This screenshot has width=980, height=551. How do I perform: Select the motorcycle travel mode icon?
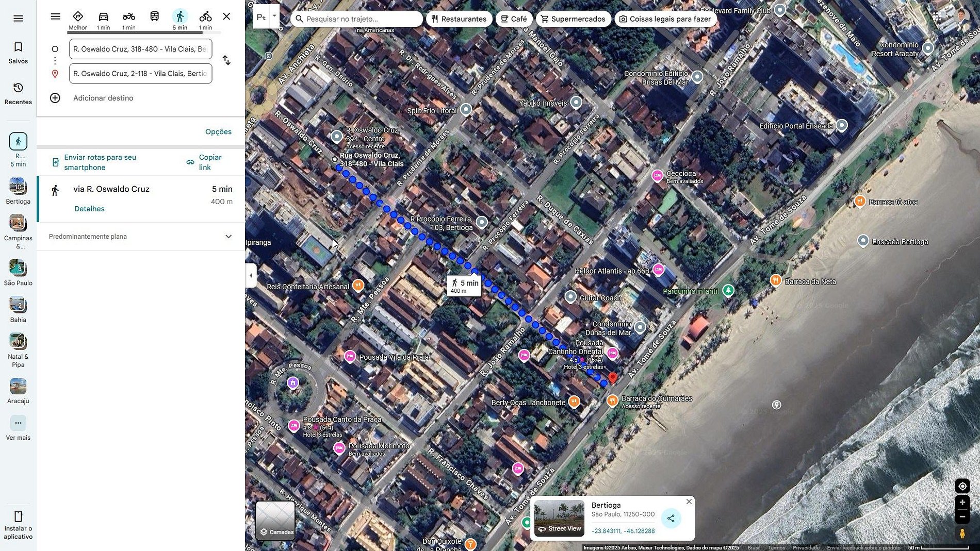pos(129,17)
